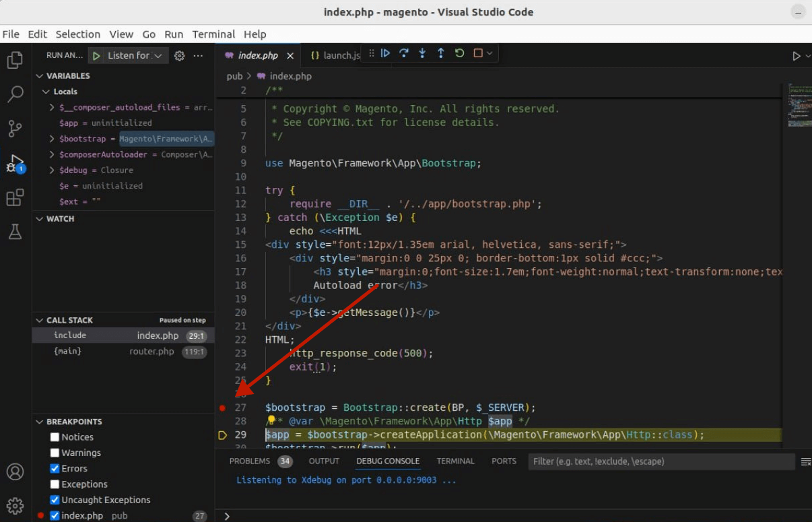Viewport: 812px width, 522px height.
Task: Select the $ext variable row
Action: (123, 201)
